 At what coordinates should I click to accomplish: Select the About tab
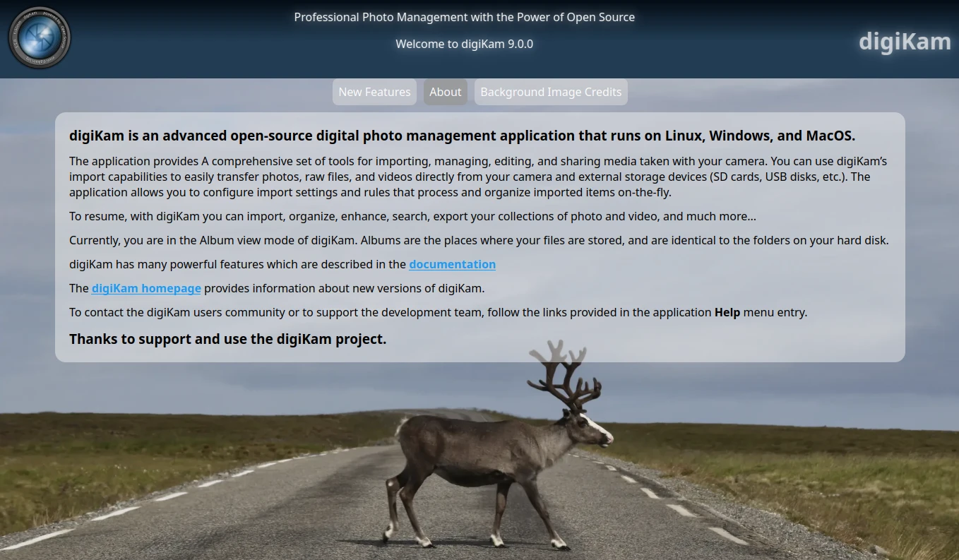tap(445, 92)
